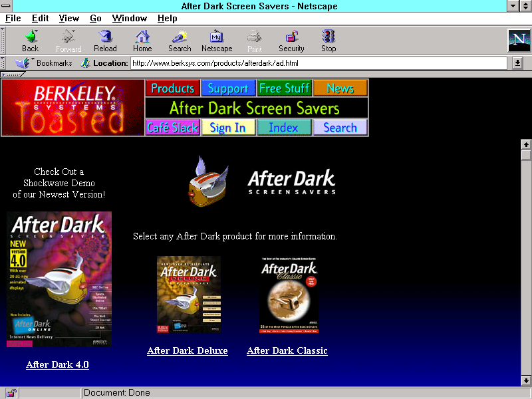Go to the Home page
This screenshot has height=399, width=532.
coord(142,41)
